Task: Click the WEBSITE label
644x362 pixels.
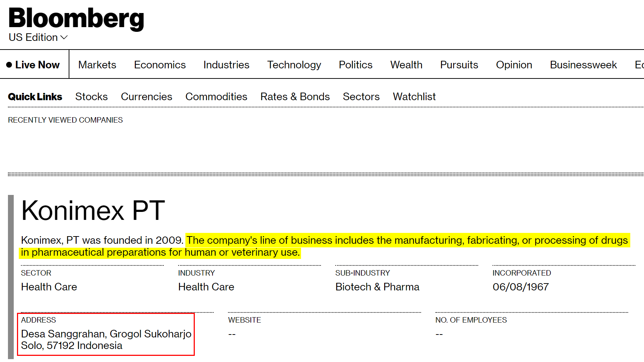Action: coord(244,320)
